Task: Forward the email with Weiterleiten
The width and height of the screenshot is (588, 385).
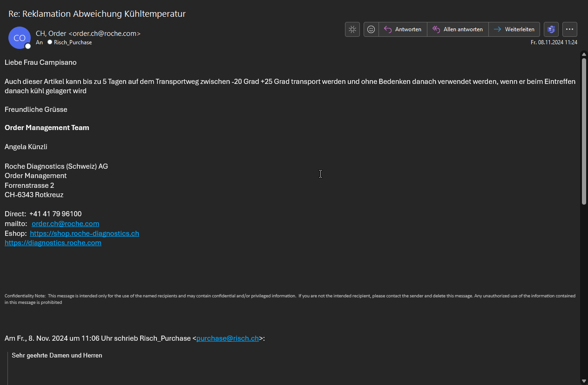Action: coord(514,29)
